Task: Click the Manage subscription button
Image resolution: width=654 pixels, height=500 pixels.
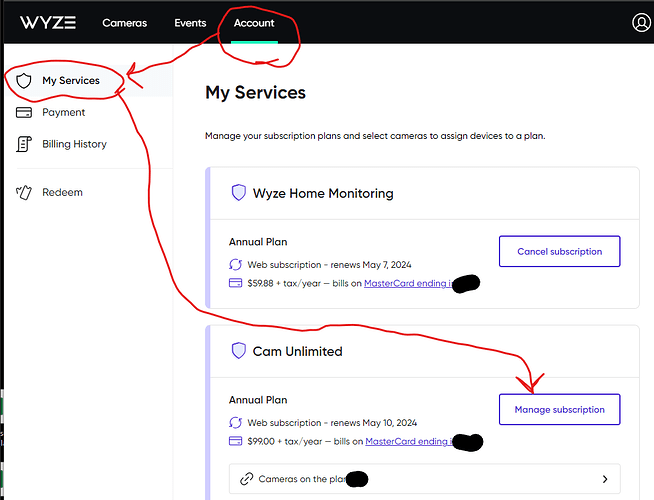Action: point(559,410)
